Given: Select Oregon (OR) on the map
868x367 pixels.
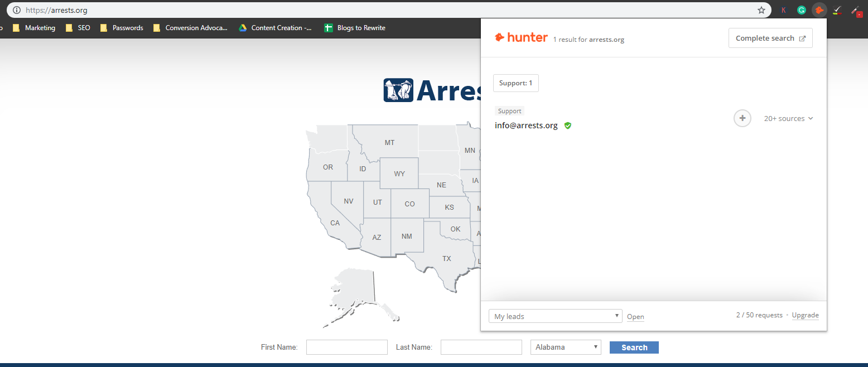Looking at the screenshot, I should point(328,167).
